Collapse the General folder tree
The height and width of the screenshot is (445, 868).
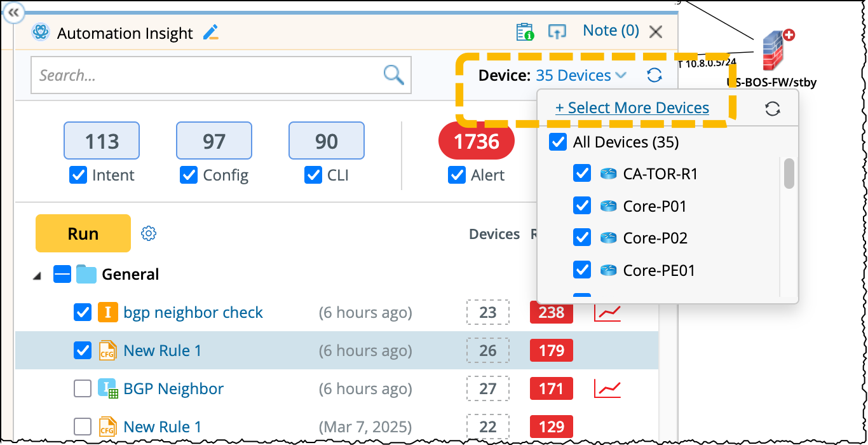[x=37, y=275]
